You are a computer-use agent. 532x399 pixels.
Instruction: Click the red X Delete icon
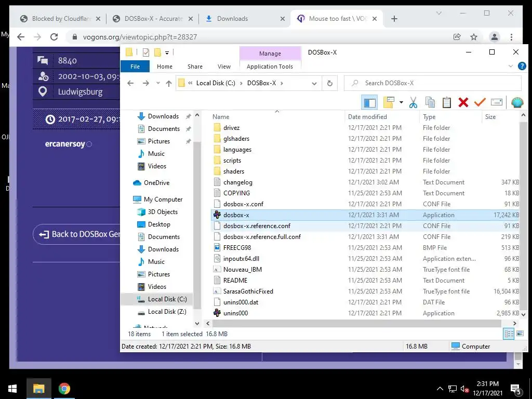click(x=463, y=102)
